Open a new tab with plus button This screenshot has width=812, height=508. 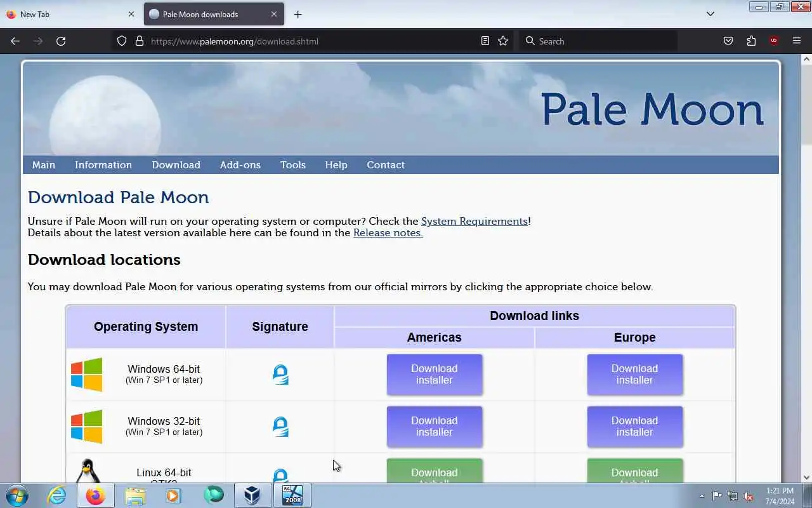pos(298,14)
